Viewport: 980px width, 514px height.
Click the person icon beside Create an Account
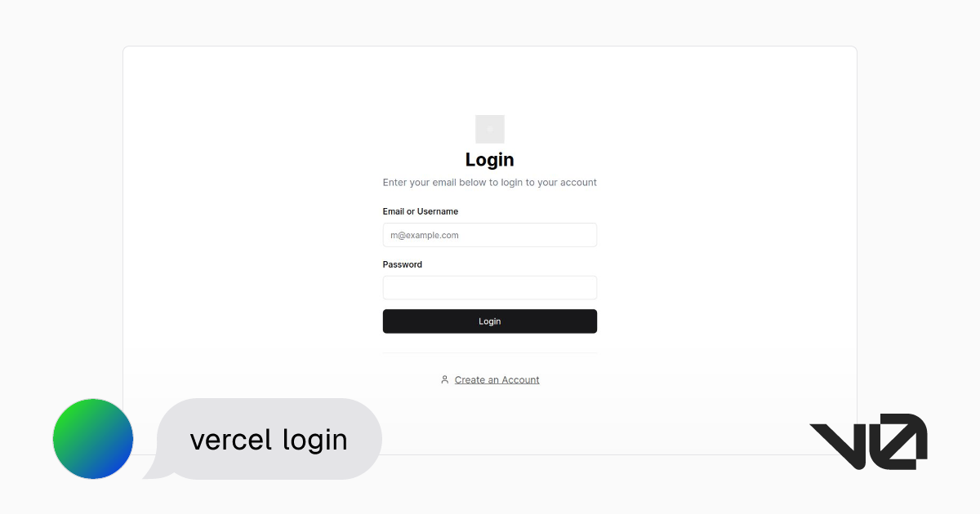click(444, 379)
